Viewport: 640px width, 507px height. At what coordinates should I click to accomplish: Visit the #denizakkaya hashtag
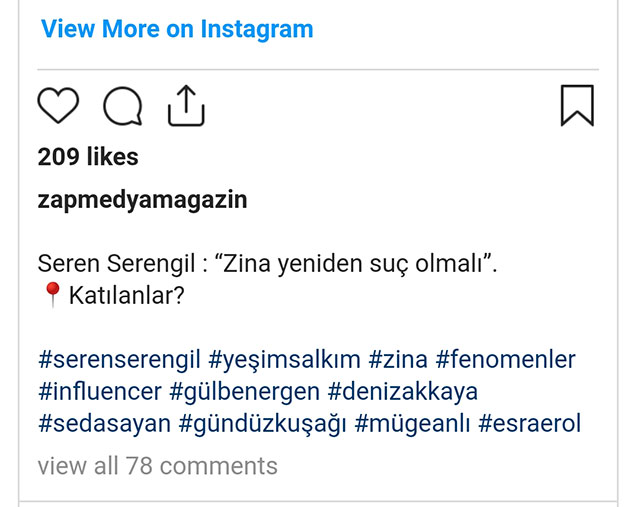(x=403, y=391)
